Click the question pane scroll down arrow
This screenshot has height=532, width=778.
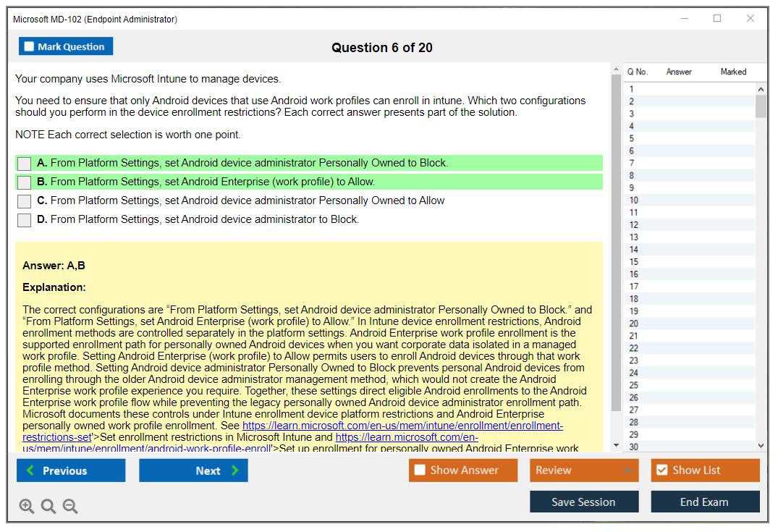click(x=616, y=445)
